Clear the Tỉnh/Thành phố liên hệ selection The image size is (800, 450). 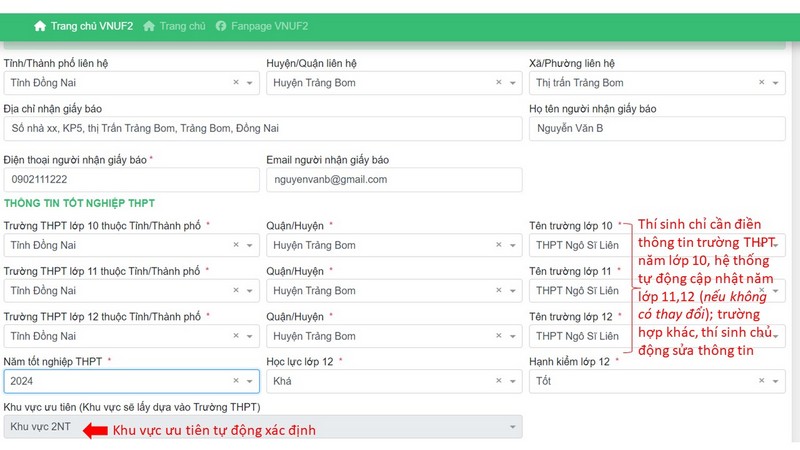pos(236,83)
